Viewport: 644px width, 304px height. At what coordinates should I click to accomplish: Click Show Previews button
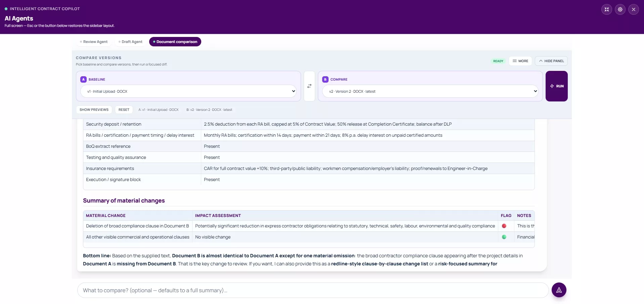tap(94, 110)
